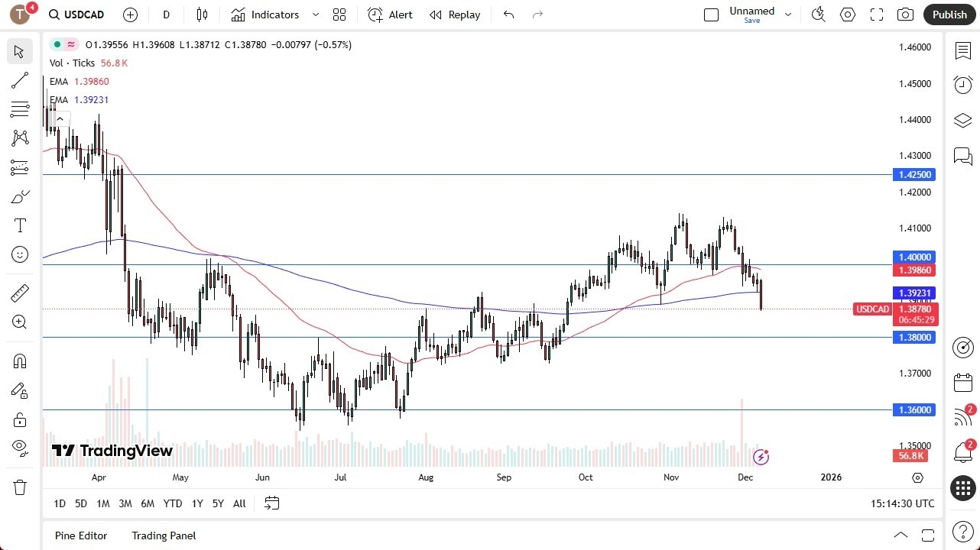Open the emoji stickers drawing tool
Viewport: 980px width, 550px height.
[x=19, y=254]
